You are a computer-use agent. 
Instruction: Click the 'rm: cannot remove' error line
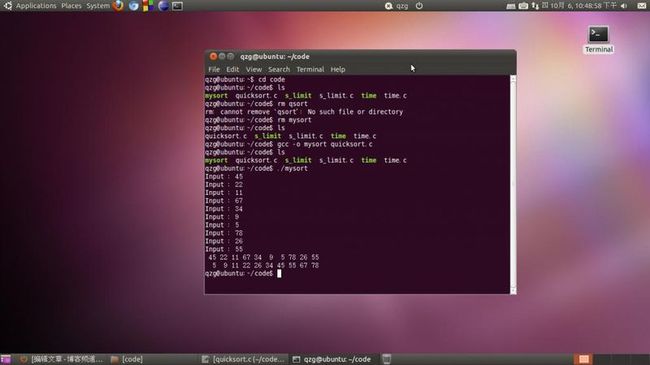tap(304, 112)
